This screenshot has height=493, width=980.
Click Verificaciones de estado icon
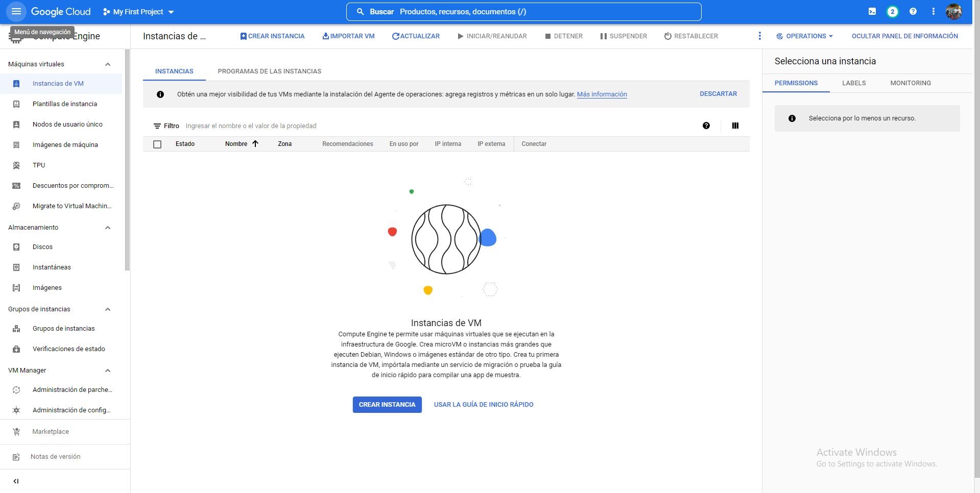click(x=16, y=349)
